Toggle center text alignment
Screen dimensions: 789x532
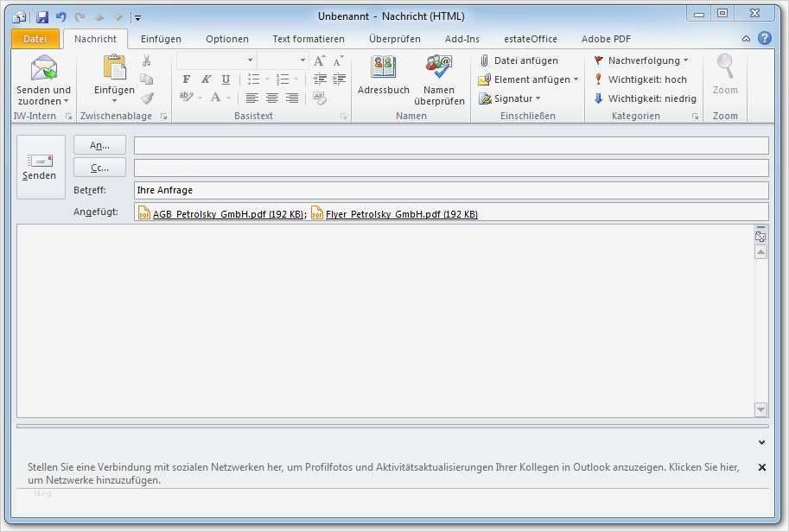[272, 98]
